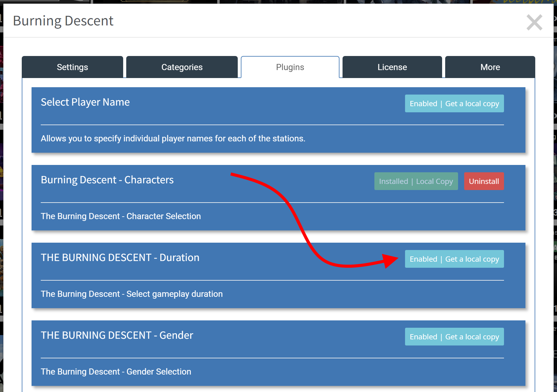
Task: Get local copy of Select Player Name plugin
Action: pos(454,103)
